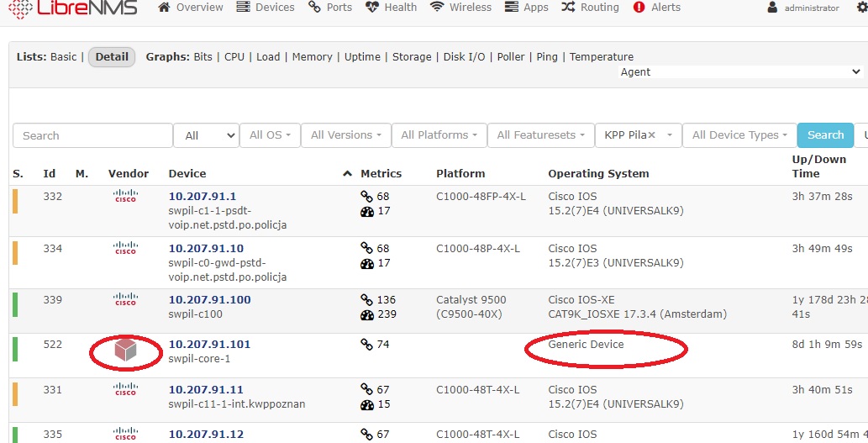The height and width of the screenshot is (443, 868).
Task: Click ports link icon showing 136
Action: click(366, 299)
